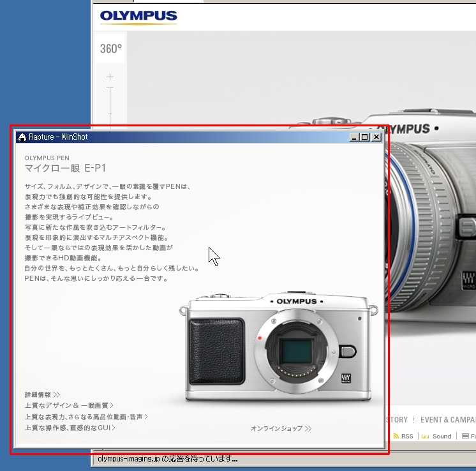Image resolution: width=476 pixels, height=471 pixels.
Task: Open EVENT & CAMPAIGN menu in browser
Action: [x=448, y=420]
